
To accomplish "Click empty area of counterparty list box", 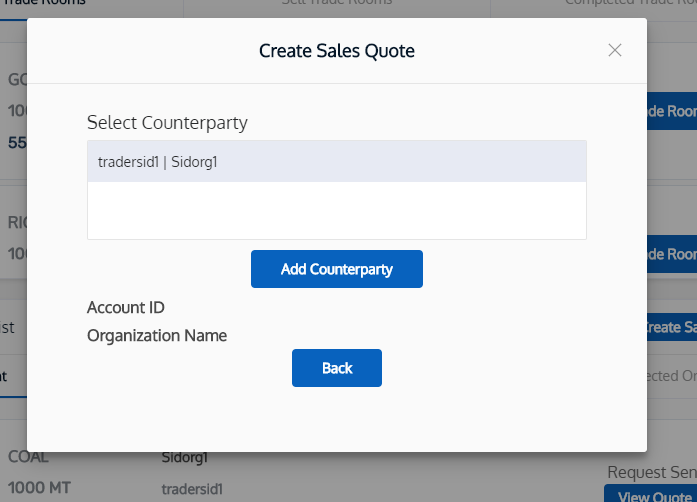I will tap(336, 210).
